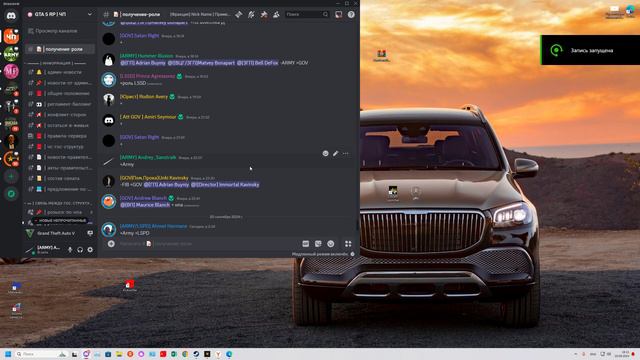Open Discover servers compass icon

click(x=11, y=194)
